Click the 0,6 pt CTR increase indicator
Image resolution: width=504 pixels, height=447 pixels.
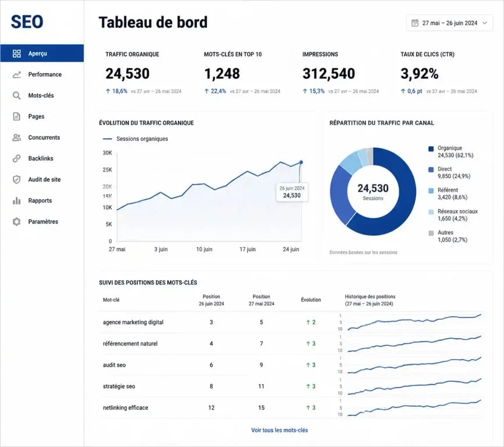point(411,91)
